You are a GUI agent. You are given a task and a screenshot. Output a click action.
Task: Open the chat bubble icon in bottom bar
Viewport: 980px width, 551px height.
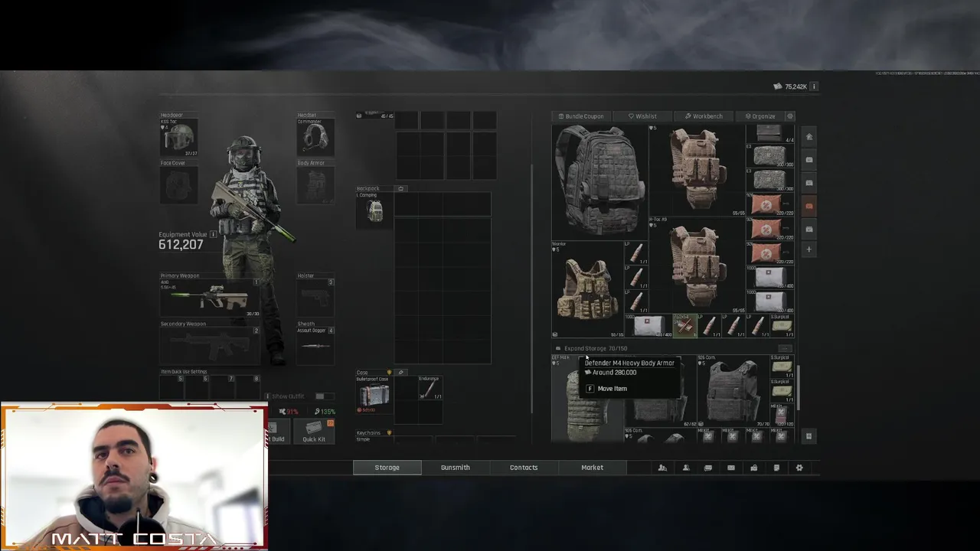click(x=708, y=468)
